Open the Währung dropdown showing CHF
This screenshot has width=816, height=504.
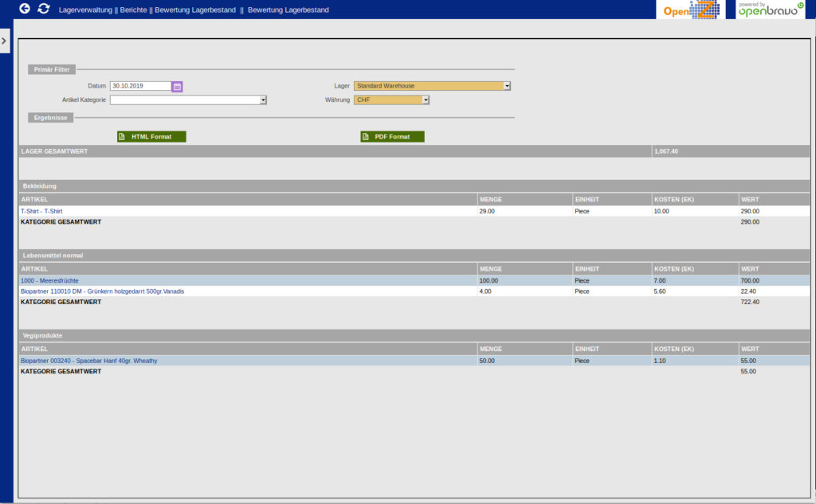[x=391, y=100]
